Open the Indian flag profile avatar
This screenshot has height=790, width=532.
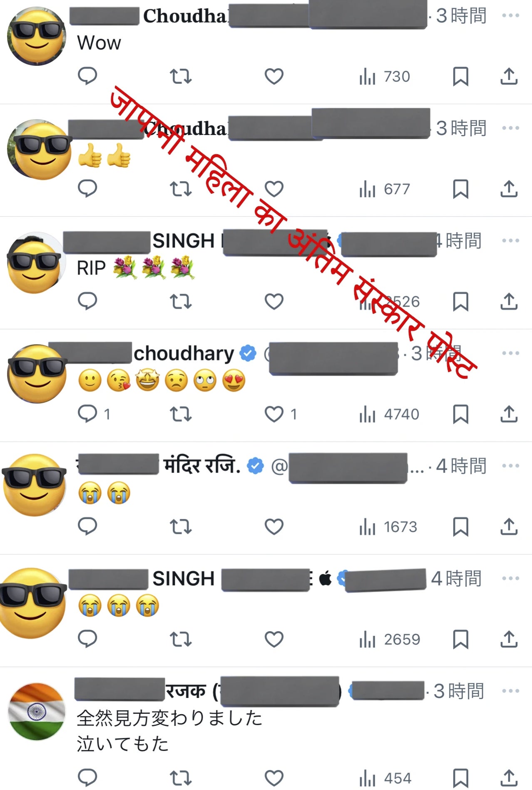(37, 711)
